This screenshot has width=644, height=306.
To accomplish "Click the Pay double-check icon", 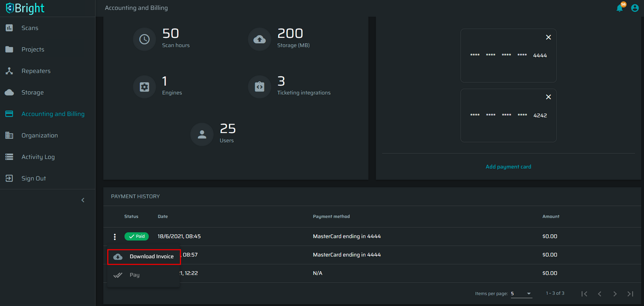I will (118, 275).
